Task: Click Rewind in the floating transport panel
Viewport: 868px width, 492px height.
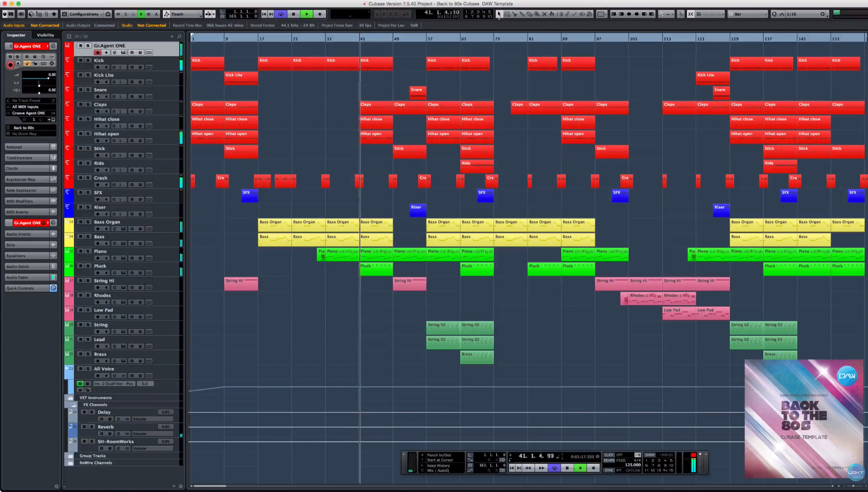Action: [x=528, y=468]
